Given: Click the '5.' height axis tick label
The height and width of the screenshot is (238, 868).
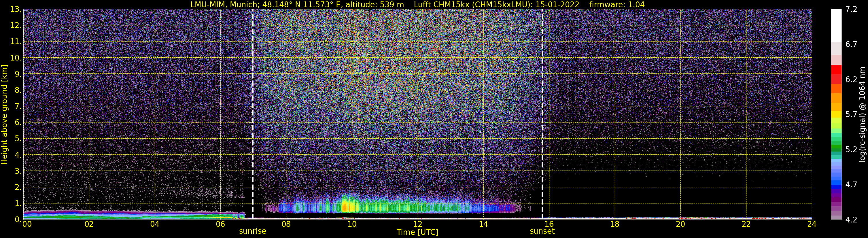Looking at the screenshot, I should coord(18,139).
